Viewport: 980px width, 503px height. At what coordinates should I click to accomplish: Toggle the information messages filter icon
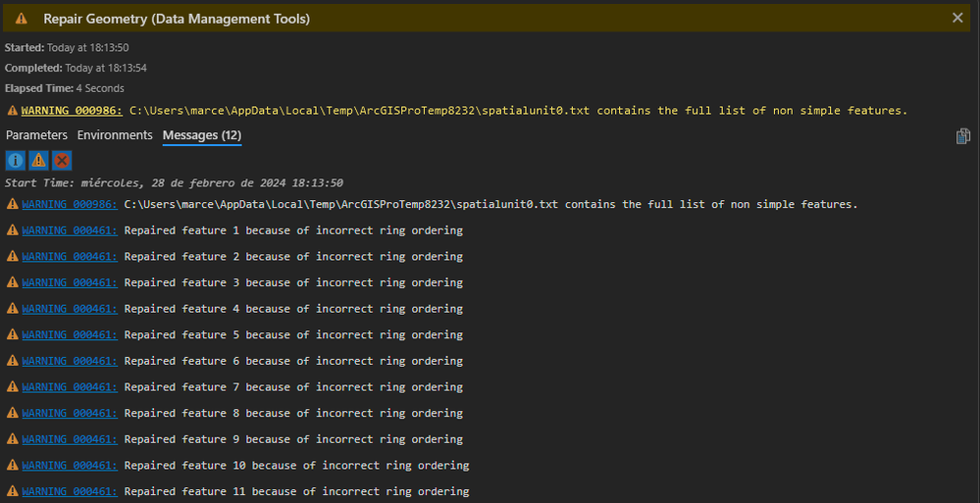pos(15,161)
